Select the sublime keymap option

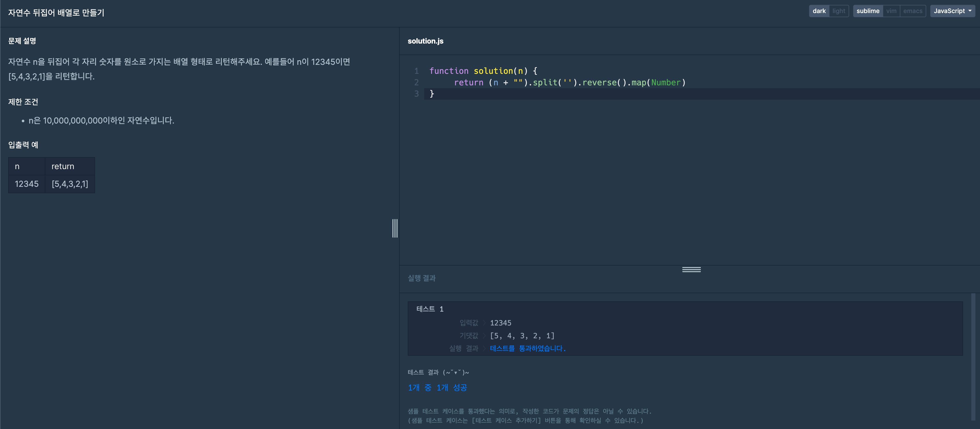867,11
